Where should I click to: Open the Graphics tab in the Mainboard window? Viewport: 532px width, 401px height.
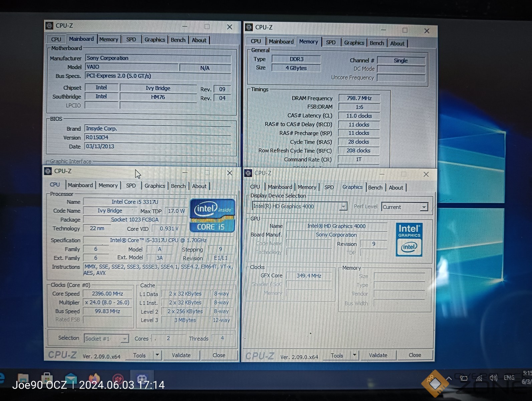tap(155, 39)
